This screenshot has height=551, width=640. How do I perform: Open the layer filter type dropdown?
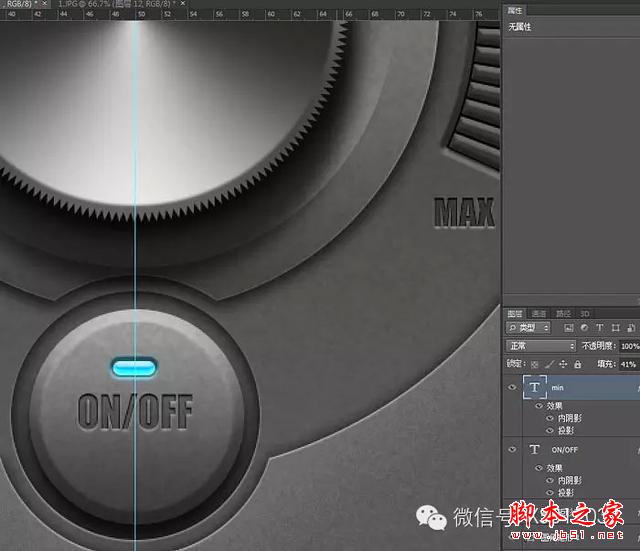point(528,328)
